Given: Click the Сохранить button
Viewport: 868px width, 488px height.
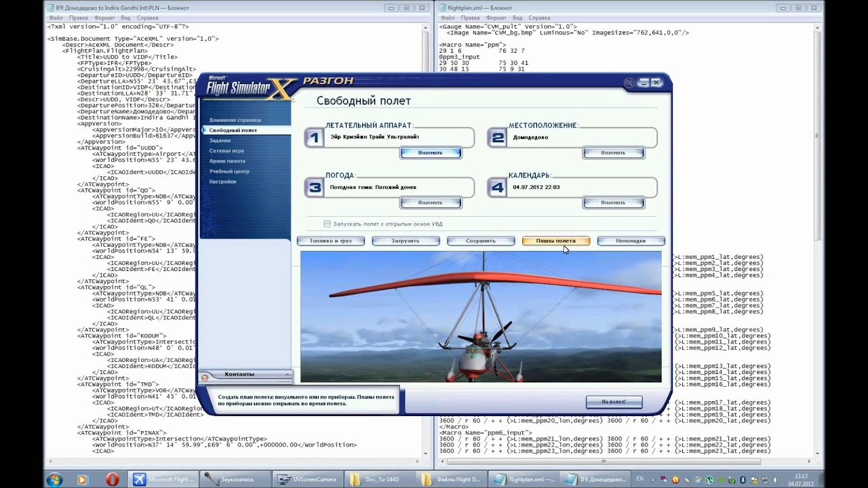Looking at the screenshot, I should [x=481, y=241].
